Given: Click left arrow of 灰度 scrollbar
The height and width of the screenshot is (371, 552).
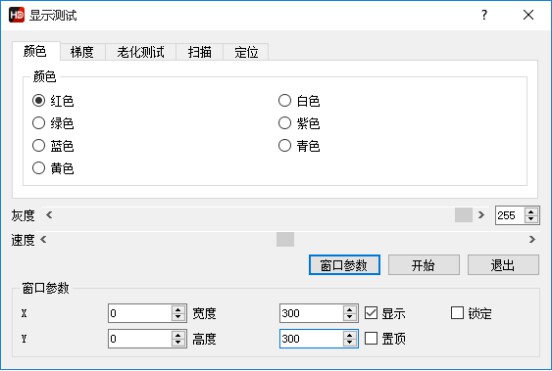Looking at the screenshot, I should tap(49, 214).
